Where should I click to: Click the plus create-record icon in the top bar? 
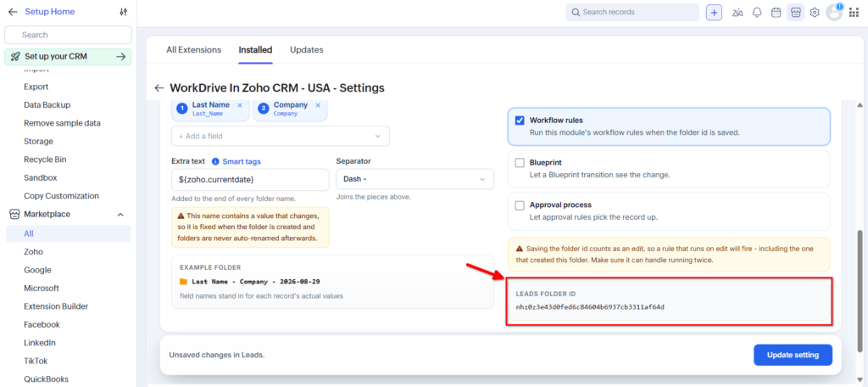(x=714, y=12)
